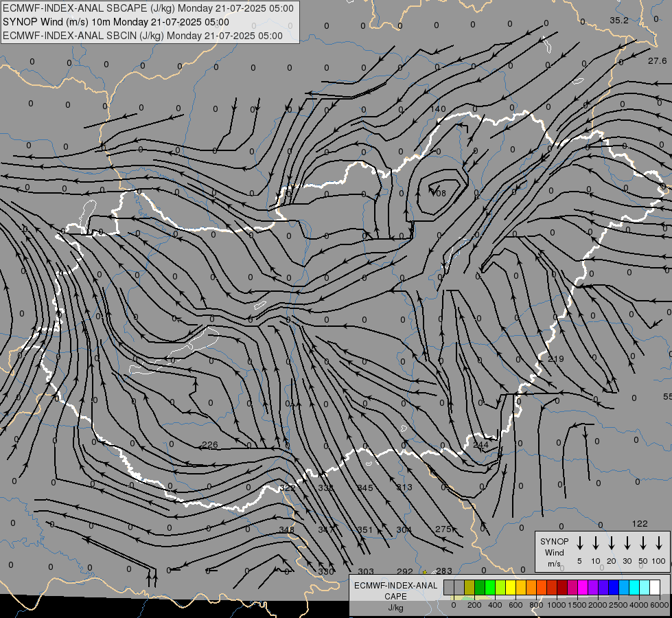Click the 2500 tick on CAPE scale
Image resolution: width=672 pixels, height=618 pixels.
(618, 605)
